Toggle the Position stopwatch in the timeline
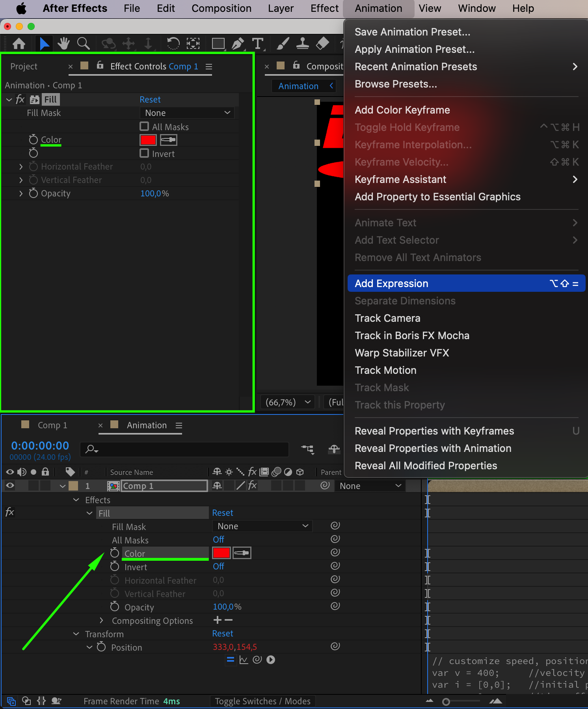This screenshot has width=588, height=709. [x=101, y=647]
